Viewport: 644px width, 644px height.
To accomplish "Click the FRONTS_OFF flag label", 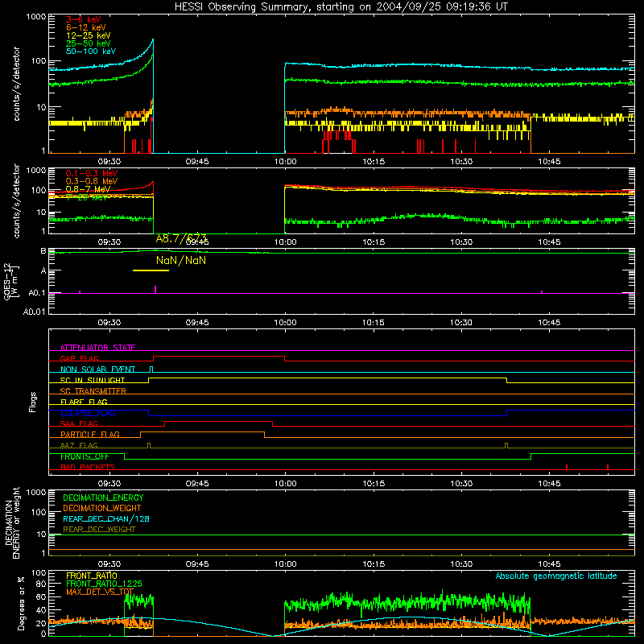I will click(x=85, y=456).
